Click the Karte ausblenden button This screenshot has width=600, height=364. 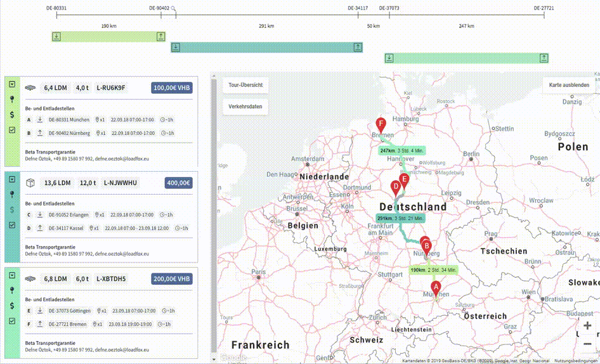(x=569, y=85)
